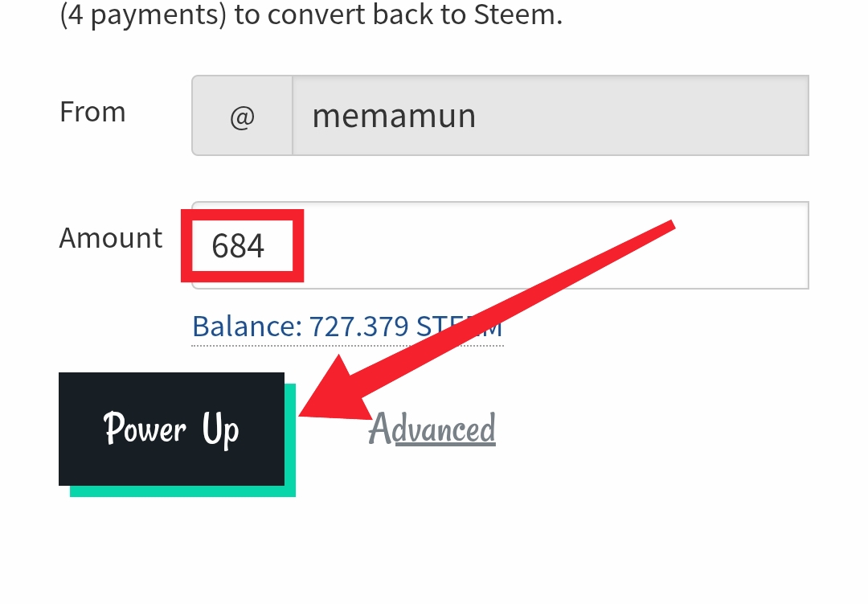Click the 727.379 number in balance

358,327
